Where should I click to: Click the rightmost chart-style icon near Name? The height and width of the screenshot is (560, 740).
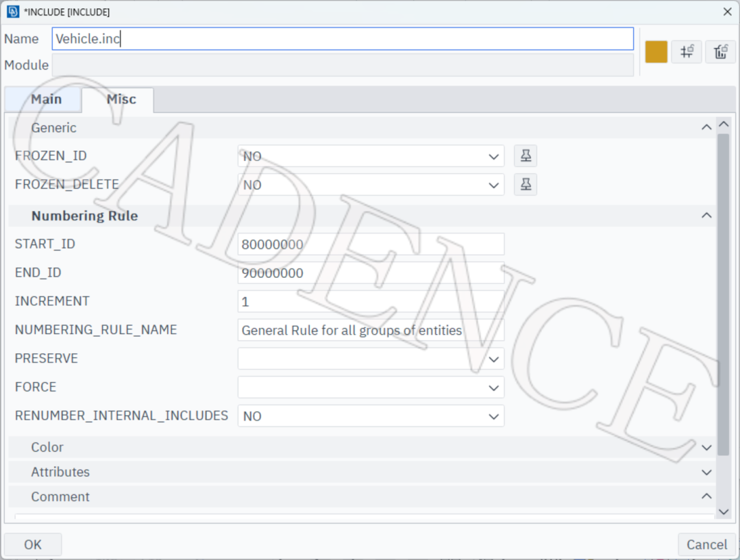[720, 52]
